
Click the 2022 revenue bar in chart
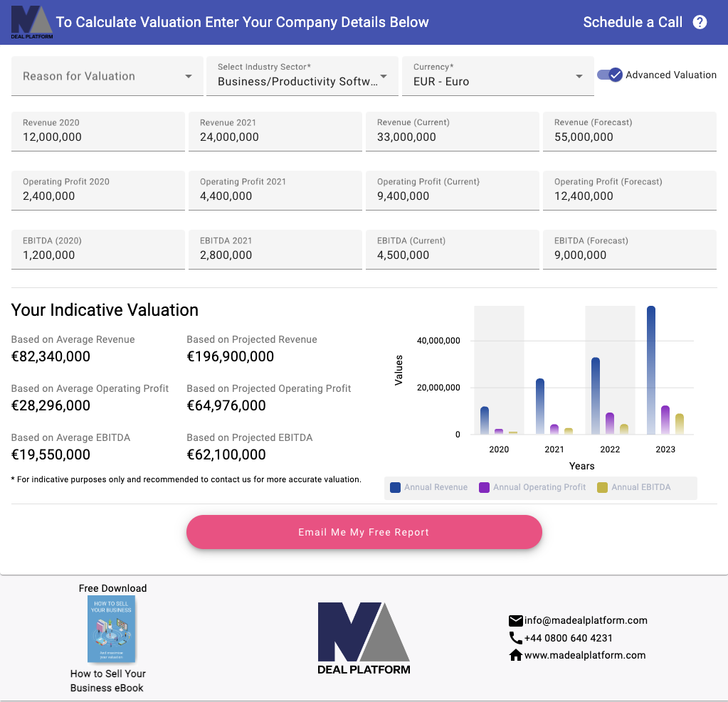(x=595, y=395)
